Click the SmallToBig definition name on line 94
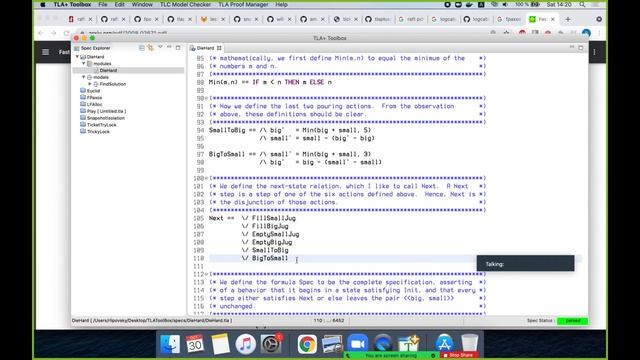The width and height of the screenshot is (640, 360). tap(227, 130)
